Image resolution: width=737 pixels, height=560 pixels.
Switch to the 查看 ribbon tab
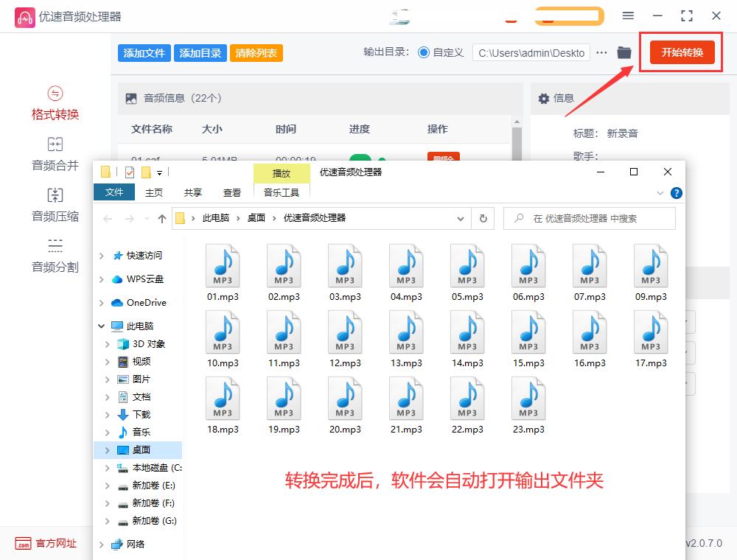[231, 192]
